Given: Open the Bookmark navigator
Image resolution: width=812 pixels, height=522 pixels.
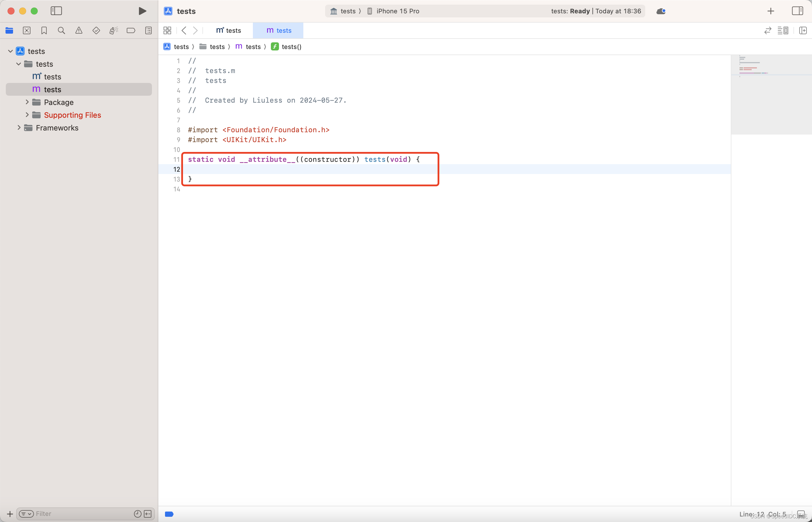Looking at the screenshot, I should coord(44,30).
